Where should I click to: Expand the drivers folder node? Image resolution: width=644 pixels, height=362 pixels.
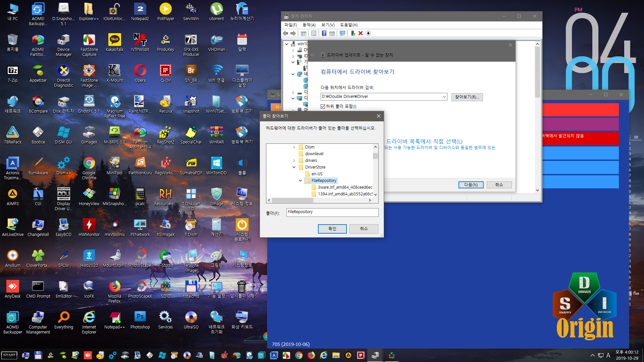point(294,161)
